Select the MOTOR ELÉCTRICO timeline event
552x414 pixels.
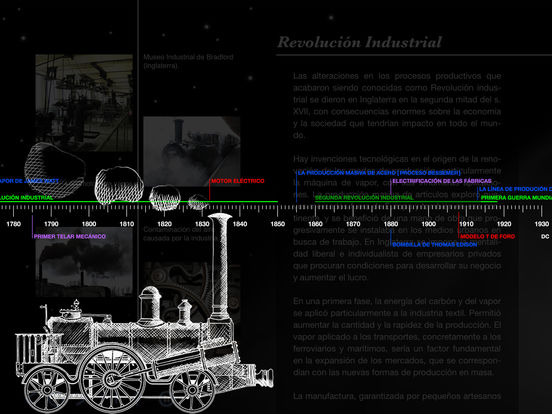pos(238,181)
